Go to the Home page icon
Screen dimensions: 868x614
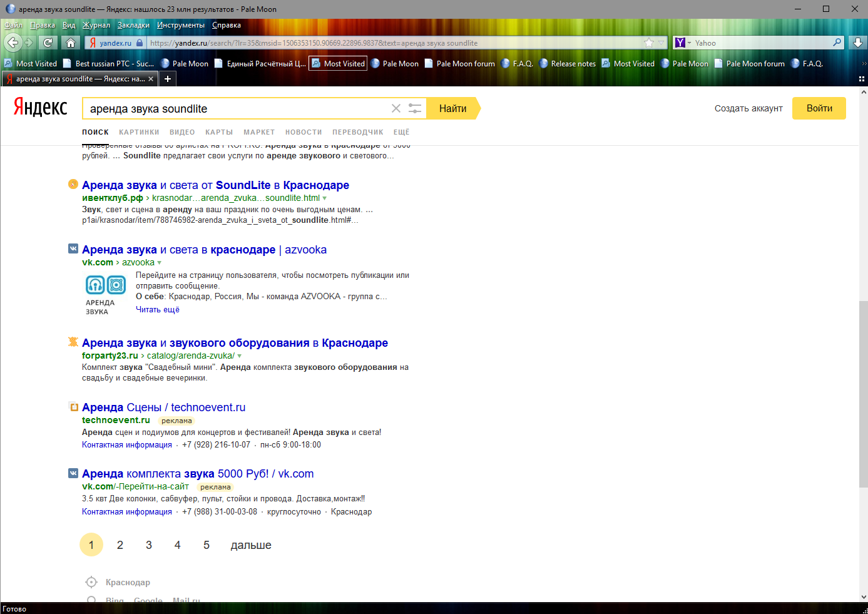pyautogui.click(x=71, y=43)
